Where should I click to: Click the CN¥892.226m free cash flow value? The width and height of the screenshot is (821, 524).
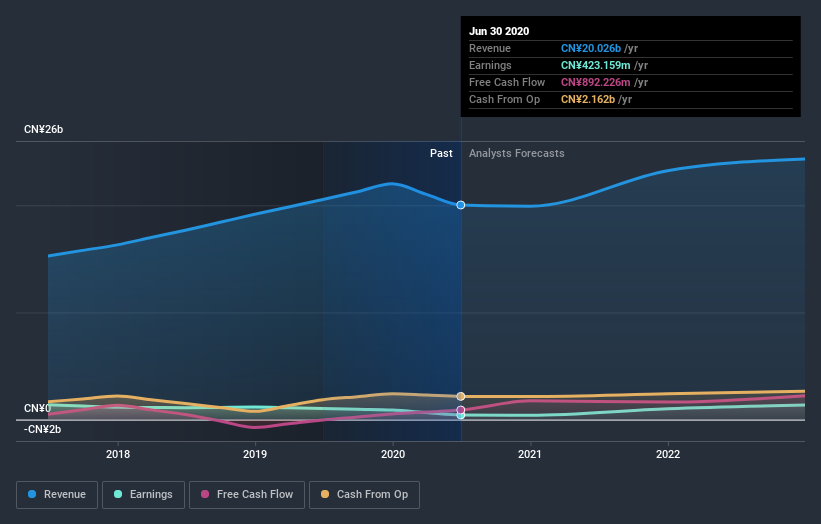pos(595,82)
